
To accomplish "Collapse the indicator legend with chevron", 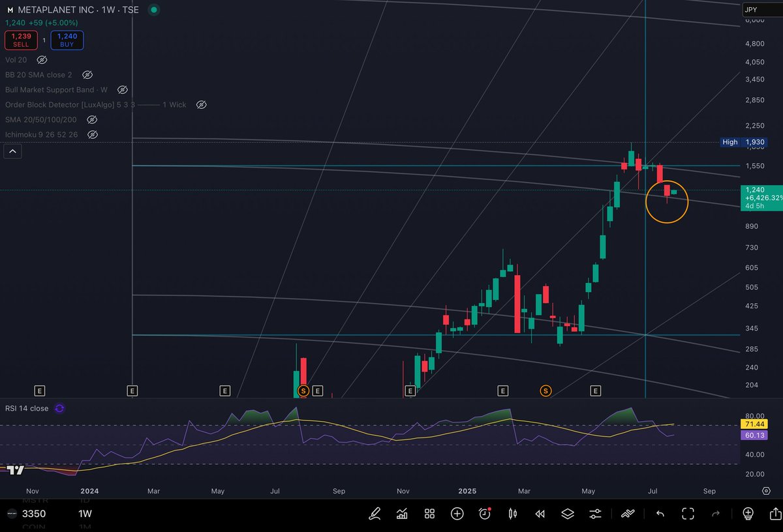I will coord(13,151).
